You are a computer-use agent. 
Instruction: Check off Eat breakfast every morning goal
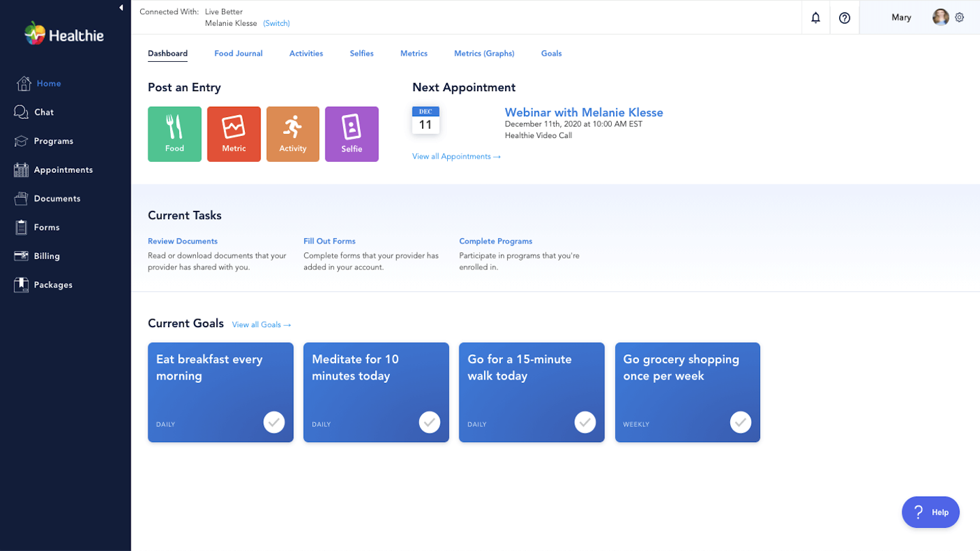(274, 422)
